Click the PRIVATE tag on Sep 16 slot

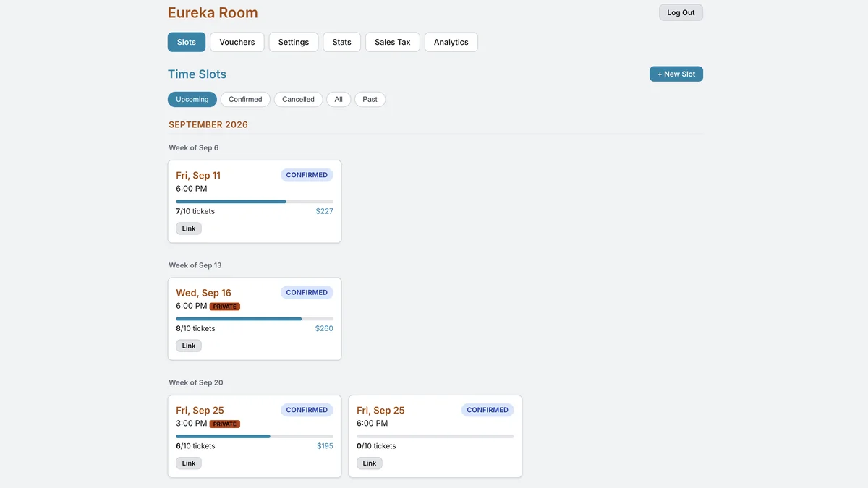coord(225,307)
